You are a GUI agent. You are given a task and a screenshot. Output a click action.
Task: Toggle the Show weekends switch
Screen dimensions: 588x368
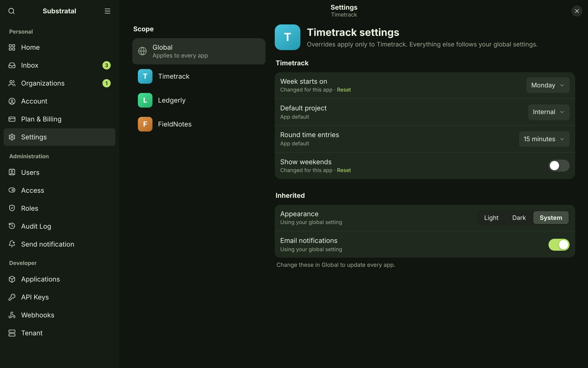(559, 166)
